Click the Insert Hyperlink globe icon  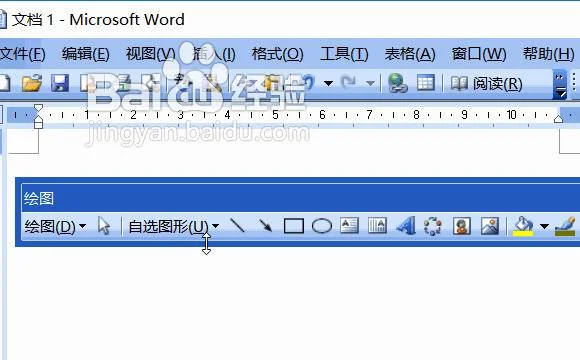(398, 83)
